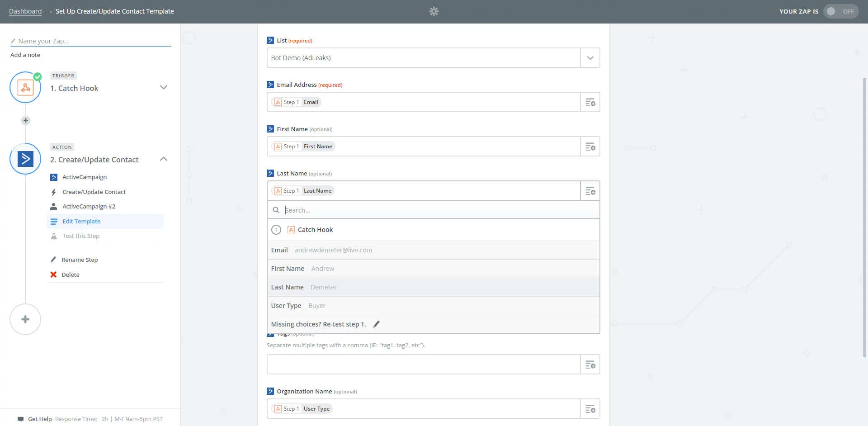Screen dimensions: 868x426
Task: Click the Edit Template list icon
Action: pyautogui.click(x=54, y=221)
